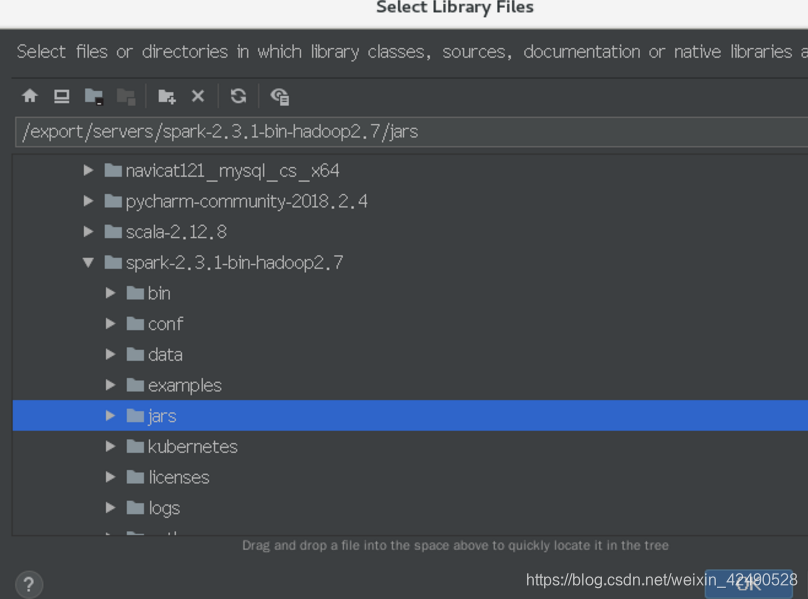Click the bin folder icon
This screenshot has width=808, height=599.
pos(135,293)
